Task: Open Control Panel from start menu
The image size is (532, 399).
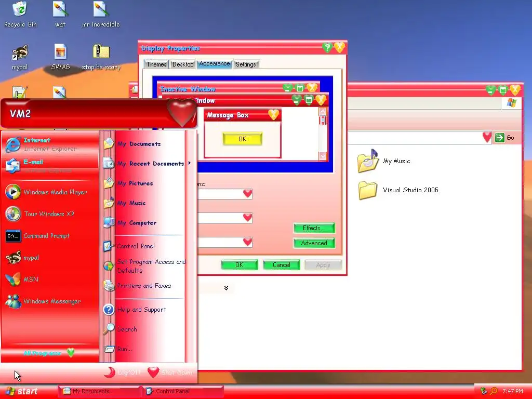Action: pyautogui.click(x=145, y=246)
